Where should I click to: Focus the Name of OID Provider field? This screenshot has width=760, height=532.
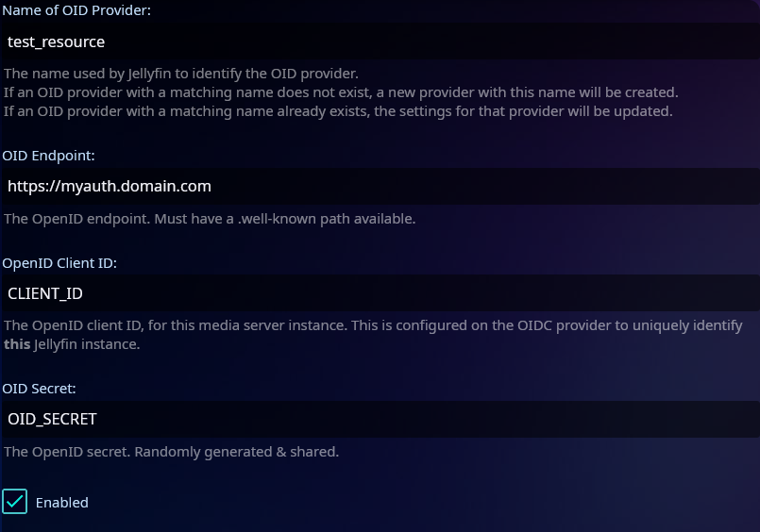click(378, 42)
